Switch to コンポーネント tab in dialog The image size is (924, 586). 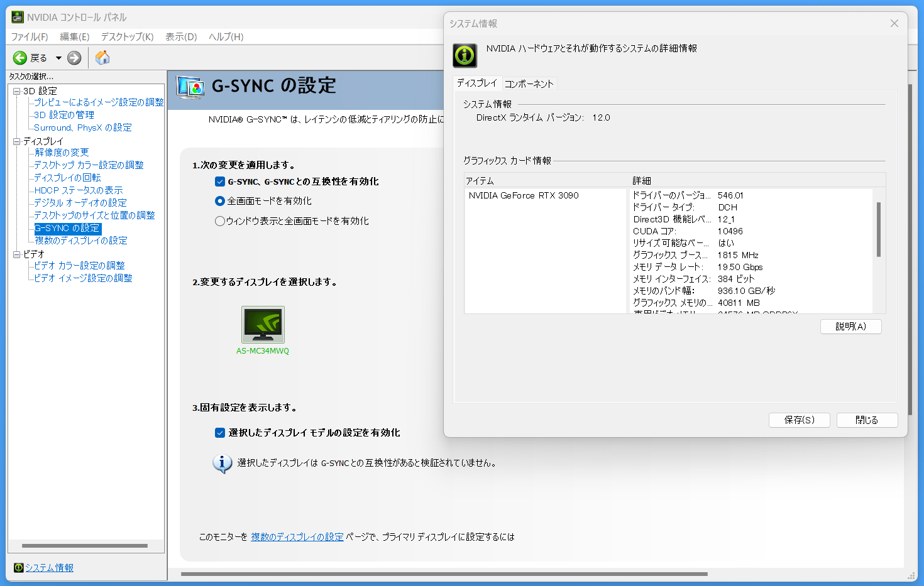tap(529, 84)
